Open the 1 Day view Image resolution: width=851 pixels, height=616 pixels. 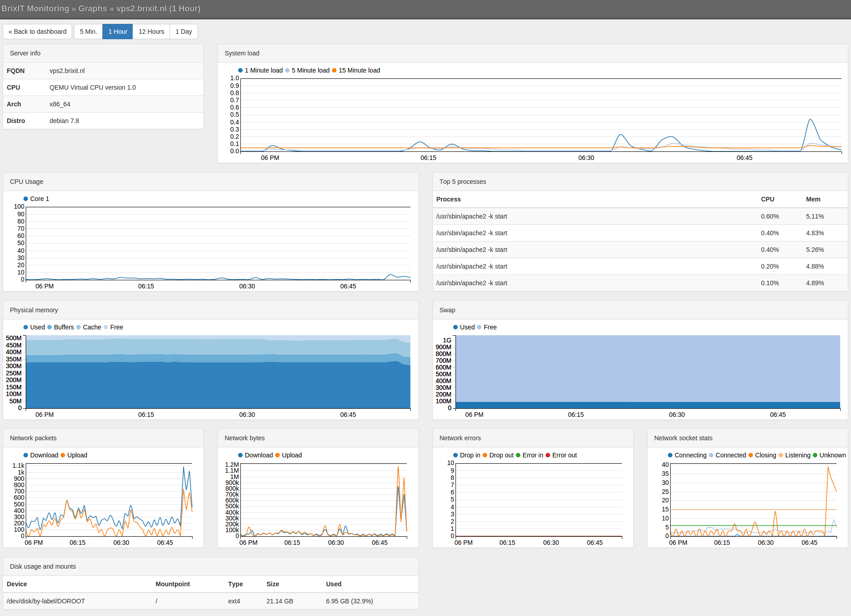click(x=183, y=31)
